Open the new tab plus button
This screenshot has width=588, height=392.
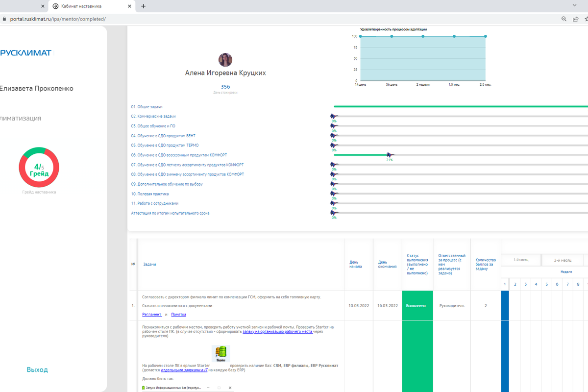click(x=143, y=6)
